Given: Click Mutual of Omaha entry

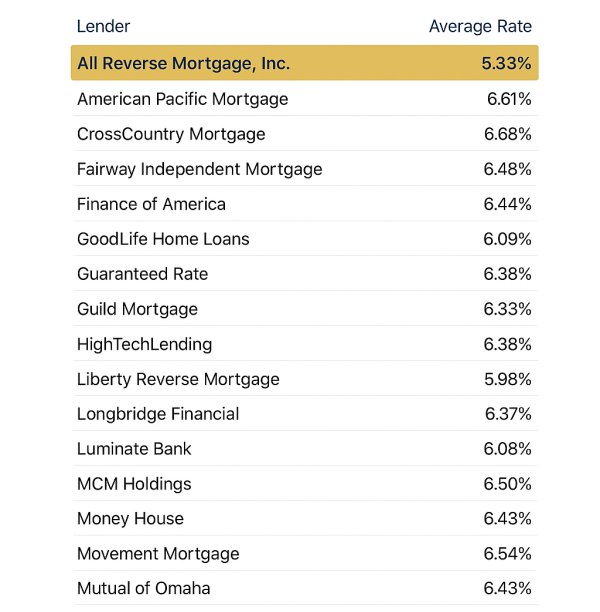Looking at the screenshot, I should pos(143,589).
